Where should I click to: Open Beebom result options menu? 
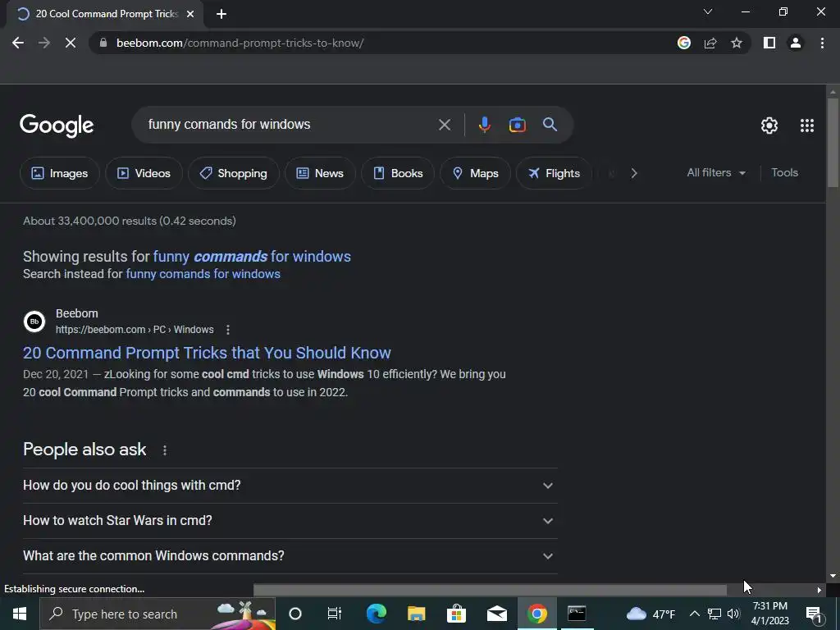click(x=228, y=330)
